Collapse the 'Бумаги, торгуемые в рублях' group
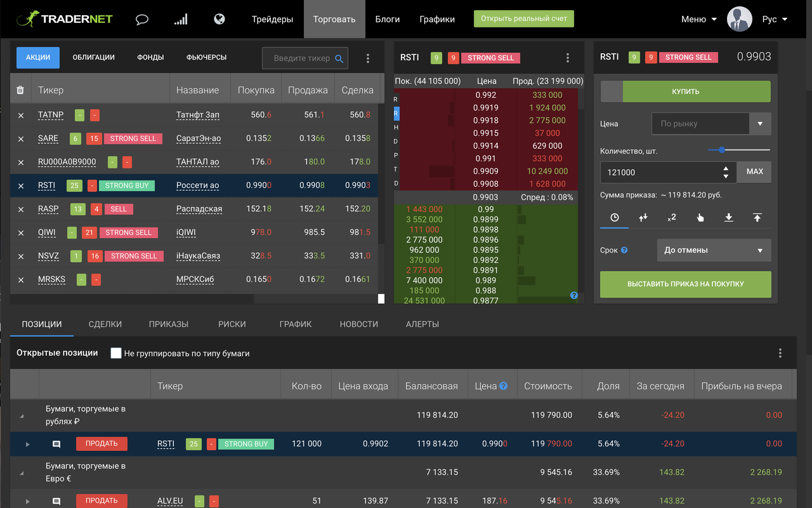Image resolution: width=812 pixels, height=508 pixels. (x=22, y=417)
